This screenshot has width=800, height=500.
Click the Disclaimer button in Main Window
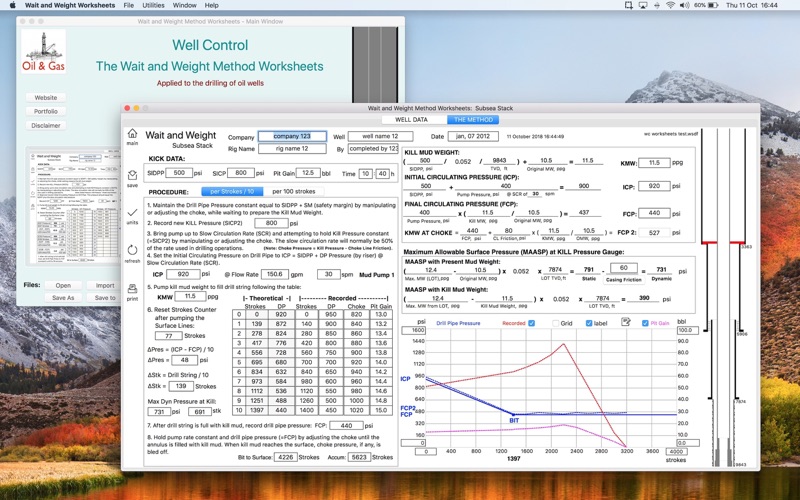(x=46, y=126)
